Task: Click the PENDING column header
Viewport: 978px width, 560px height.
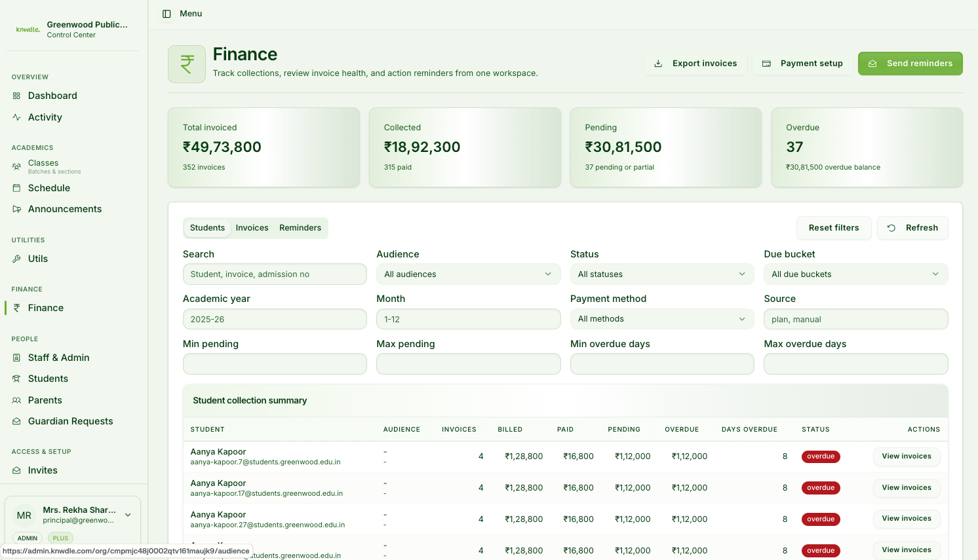Action: click(624, 430)
